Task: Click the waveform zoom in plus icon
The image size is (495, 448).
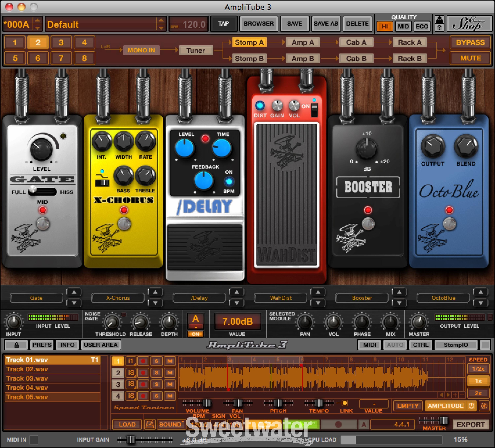Action: click(455, 395)
